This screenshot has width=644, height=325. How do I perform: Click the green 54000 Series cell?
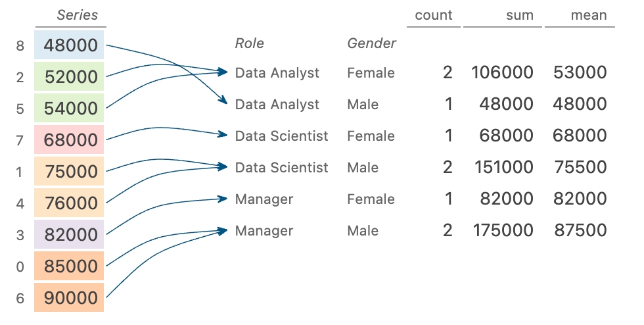point(71,109)
